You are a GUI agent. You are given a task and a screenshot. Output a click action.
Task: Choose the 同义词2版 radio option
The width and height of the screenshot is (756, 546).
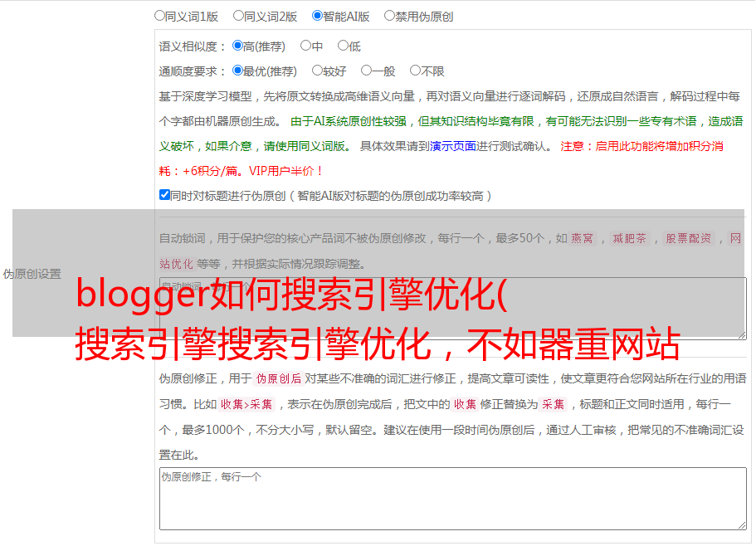pyautogui.click(x=238, y=16)
